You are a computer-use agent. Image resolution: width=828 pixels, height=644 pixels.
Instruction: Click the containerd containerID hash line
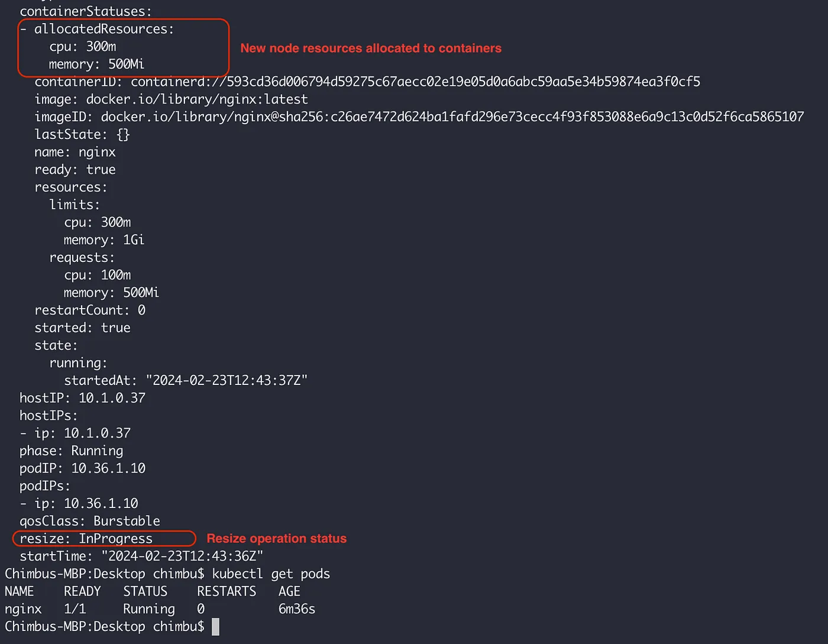[x=367, y=82]
